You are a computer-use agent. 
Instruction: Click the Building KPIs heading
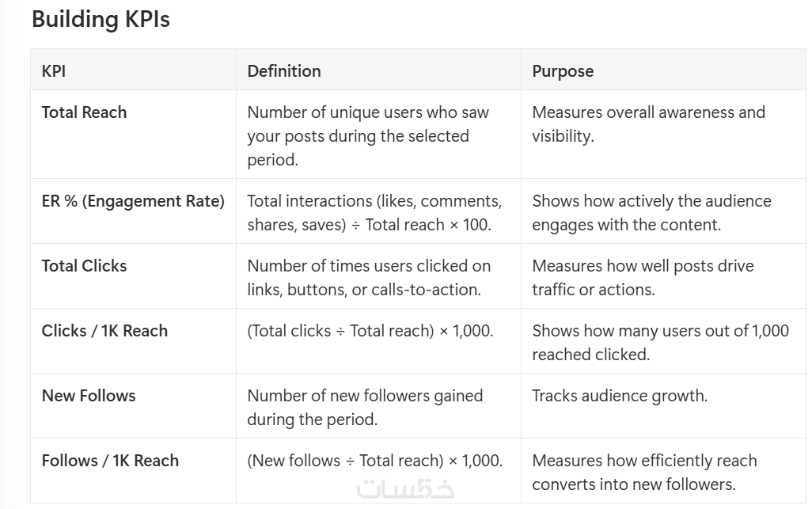[x=101, y=20]
